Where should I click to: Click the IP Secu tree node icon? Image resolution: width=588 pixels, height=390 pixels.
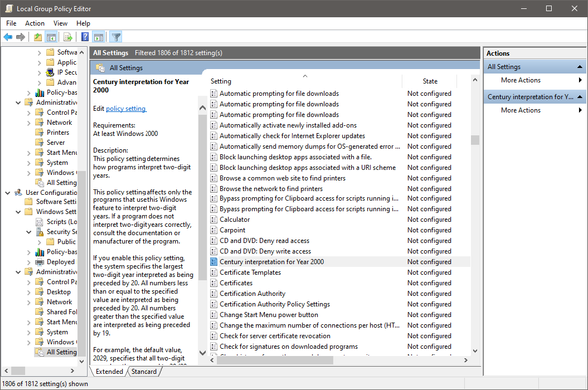[x=50, y=72]
